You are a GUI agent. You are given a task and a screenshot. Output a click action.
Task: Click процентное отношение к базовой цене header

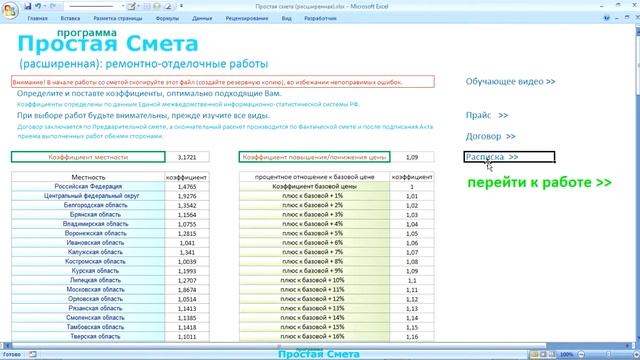[x=314, y=177]
